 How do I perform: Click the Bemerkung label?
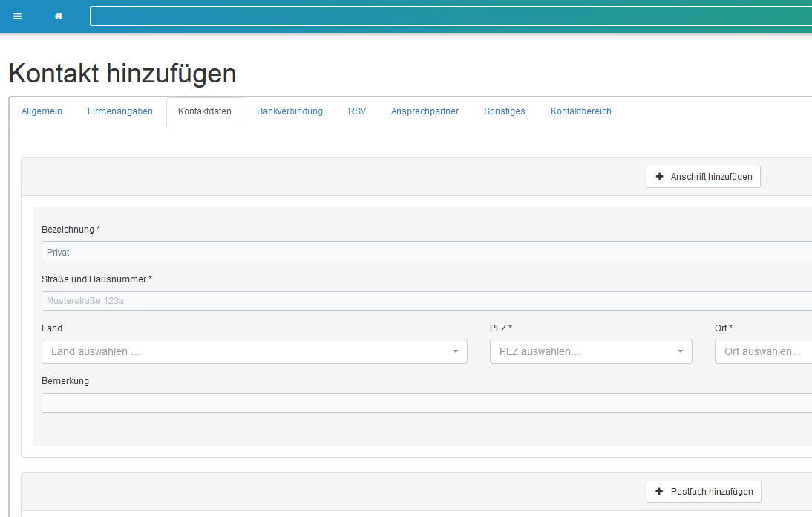point(65,381)
